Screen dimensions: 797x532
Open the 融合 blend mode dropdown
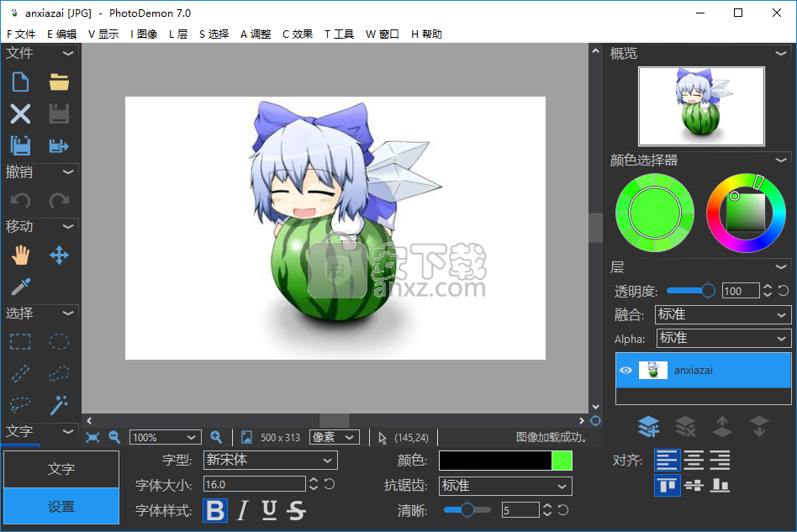pyautogui.click(x=723, y=314)
